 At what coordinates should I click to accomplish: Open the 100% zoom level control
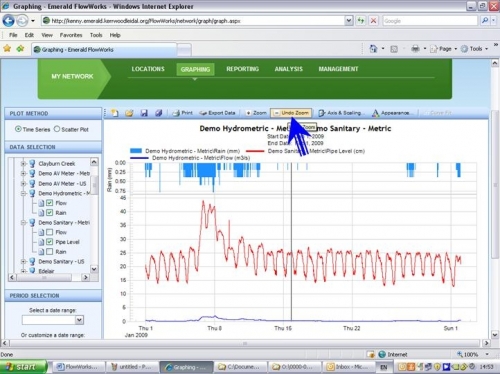[472, 354]
